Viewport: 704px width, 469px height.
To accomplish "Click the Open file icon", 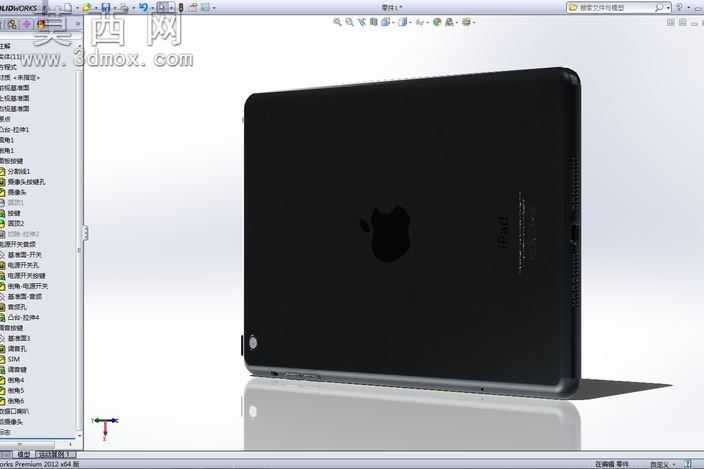I will pyautogui.click(x=87, y=8).
